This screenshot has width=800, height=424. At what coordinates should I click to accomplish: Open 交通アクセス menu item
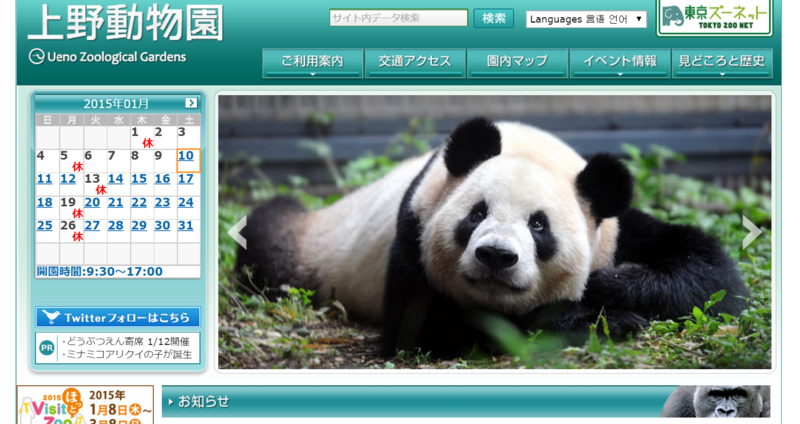click(x=415, y=63)
